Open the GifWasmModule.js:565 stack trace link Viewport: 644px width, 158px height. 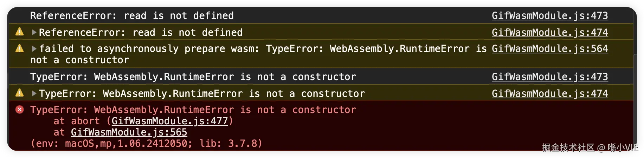tap(129, 132)
